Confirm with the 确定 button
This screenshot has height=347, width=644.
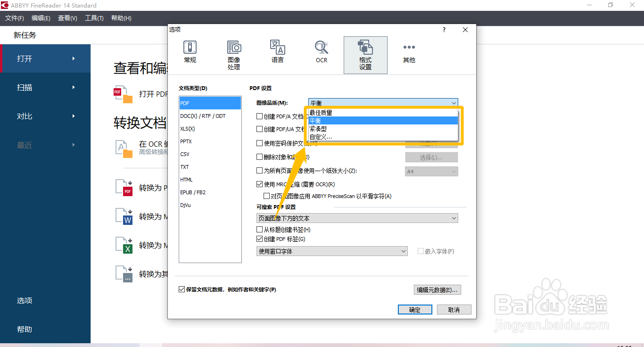point(415,310)
